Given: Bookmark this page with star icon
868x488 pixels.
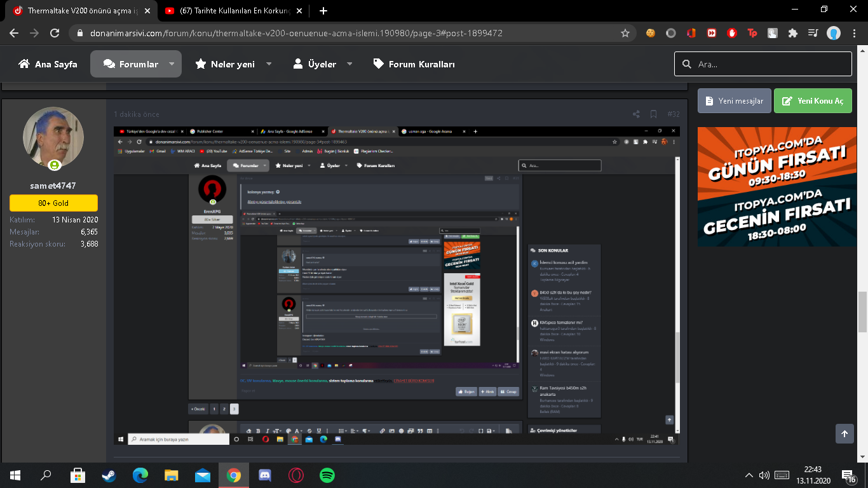Looking at the screenshot, I should [x=625, y=33].
